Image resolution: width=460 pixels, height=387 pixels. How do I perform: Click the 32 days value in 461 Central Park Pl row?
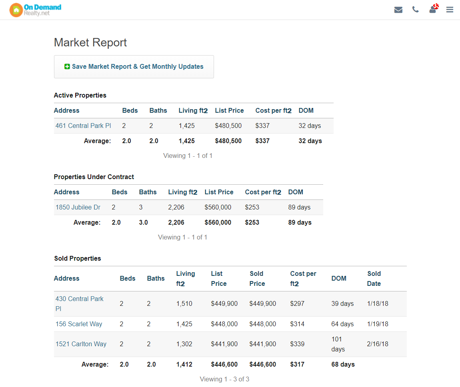tap(310, 126)
